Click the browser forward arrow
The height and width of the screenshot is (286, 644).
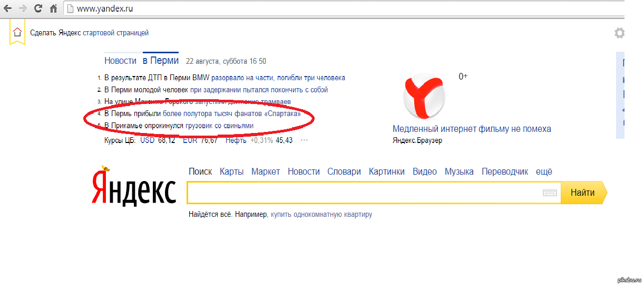point(23,8)
